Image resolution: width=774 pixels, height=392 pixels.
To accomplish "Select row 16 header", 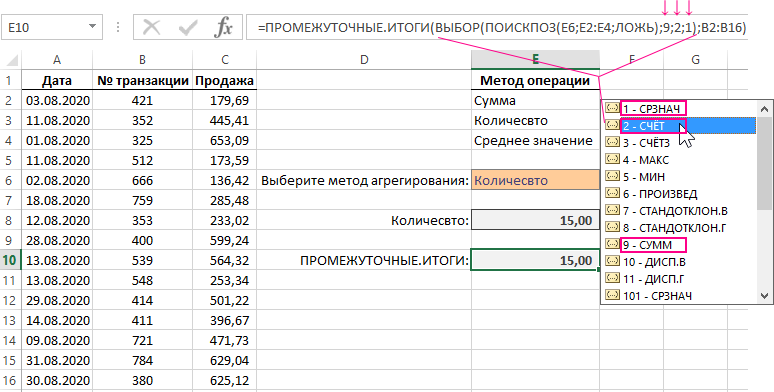I will click(x=10, y=381).
